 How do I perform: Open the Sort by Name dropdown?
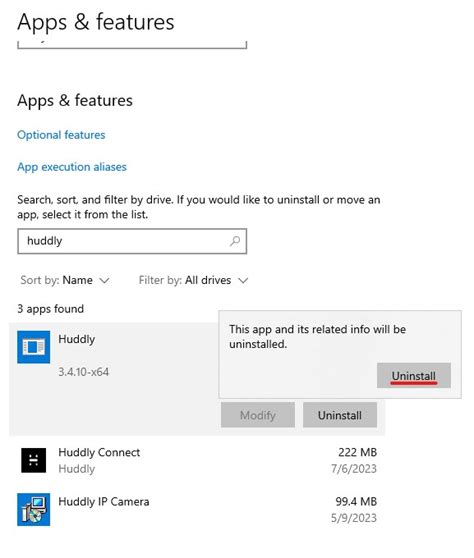tap(65, 280)
